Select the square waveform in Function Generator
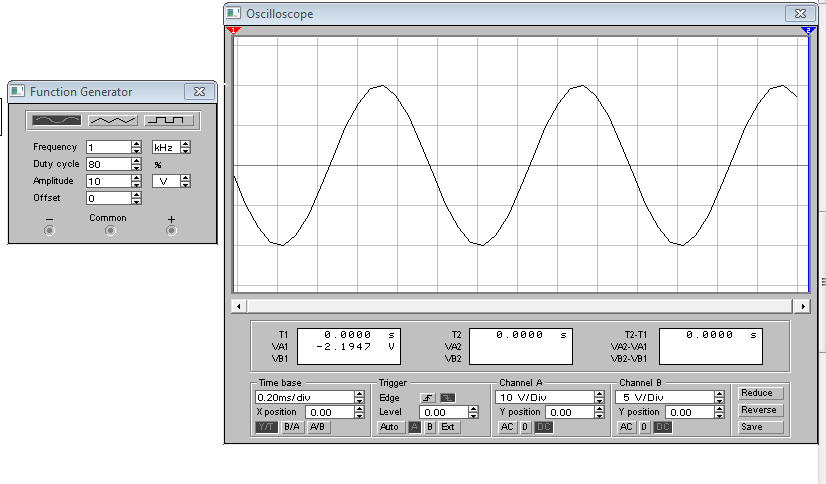This screenshot has height=484, width=826. coord(169,121)
